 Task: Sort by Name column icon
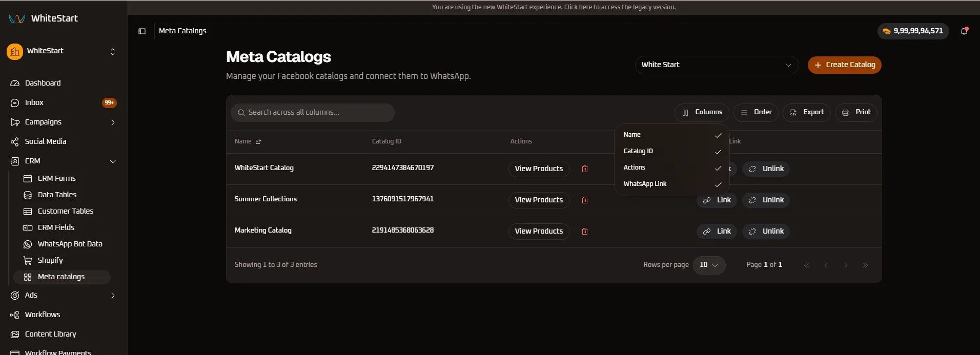(x=258, y=141)
